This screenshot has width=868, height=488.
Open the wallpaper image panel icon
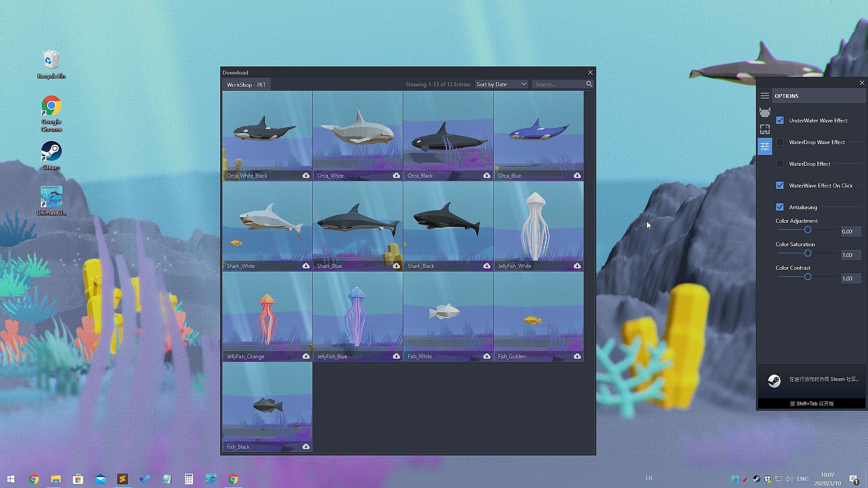point(764,129)
